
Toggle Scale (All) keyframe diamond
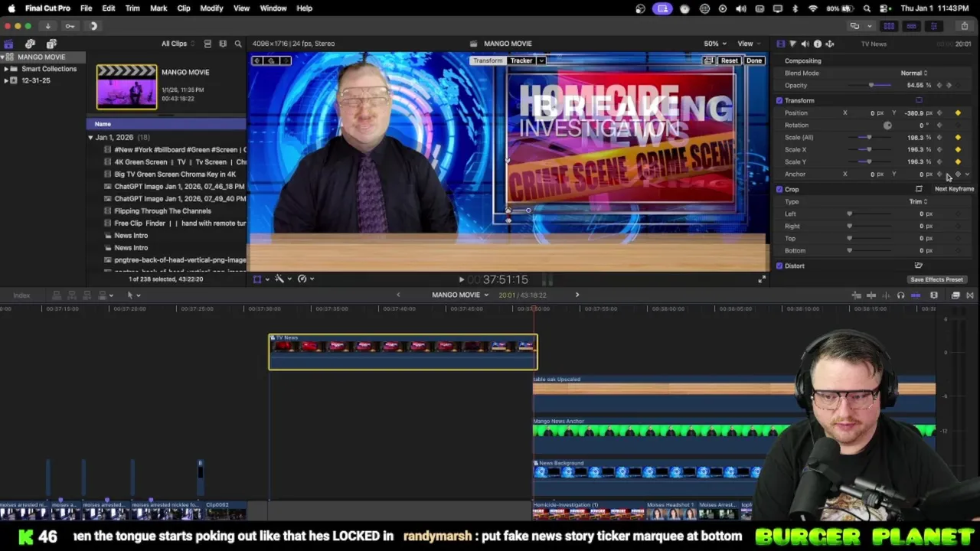coord(958,138)
